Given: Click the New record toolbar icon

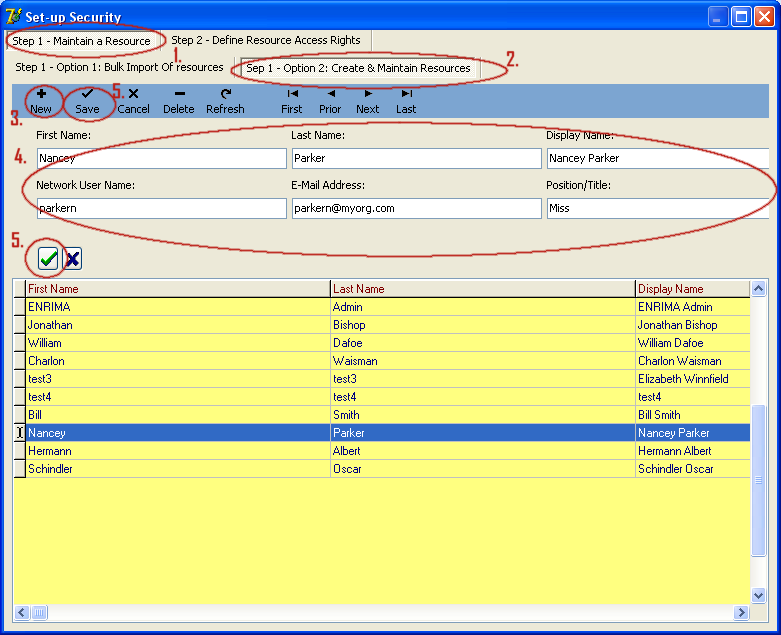Looking at the screenshot, I should click(x=41, y=94).
